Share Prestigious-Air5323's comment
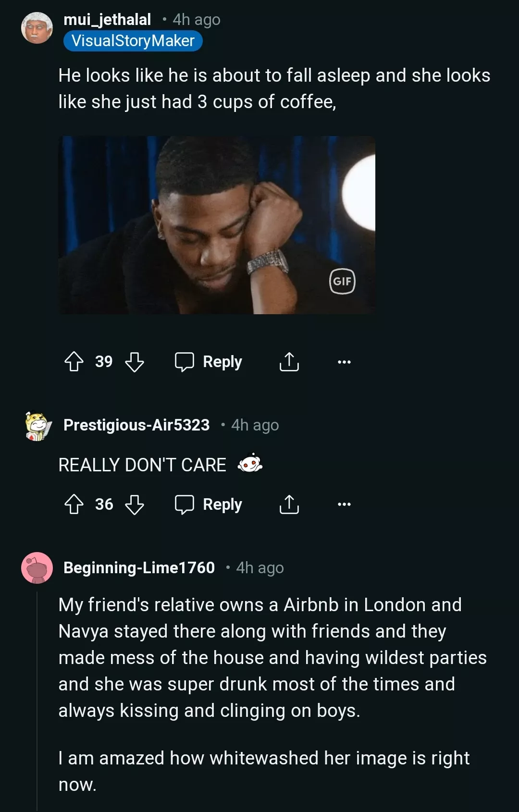Screen dimensions: 519x812 coord(289,504)
